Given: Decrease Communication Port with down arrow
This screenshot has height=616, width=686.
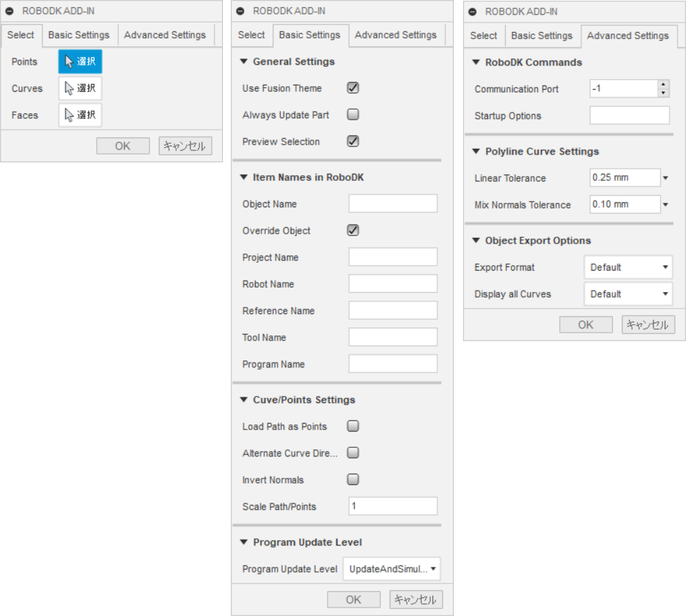Looking at the screenshot, I should 664,93.
